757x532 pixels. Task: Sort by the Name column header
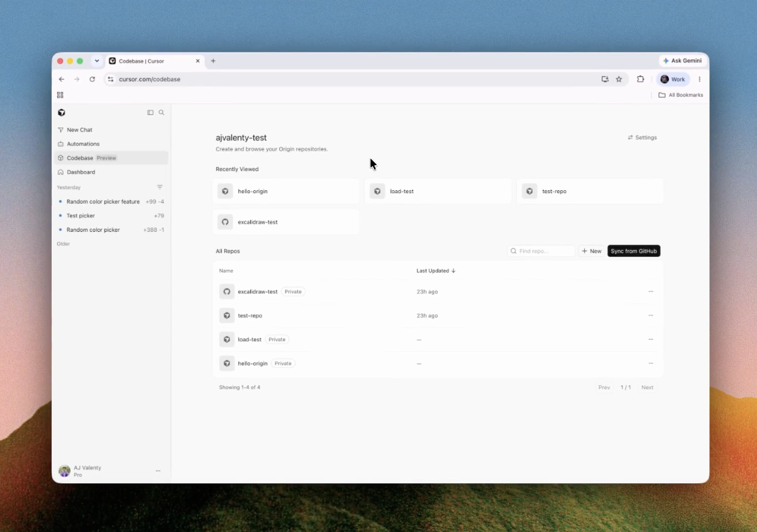[226, 271]
